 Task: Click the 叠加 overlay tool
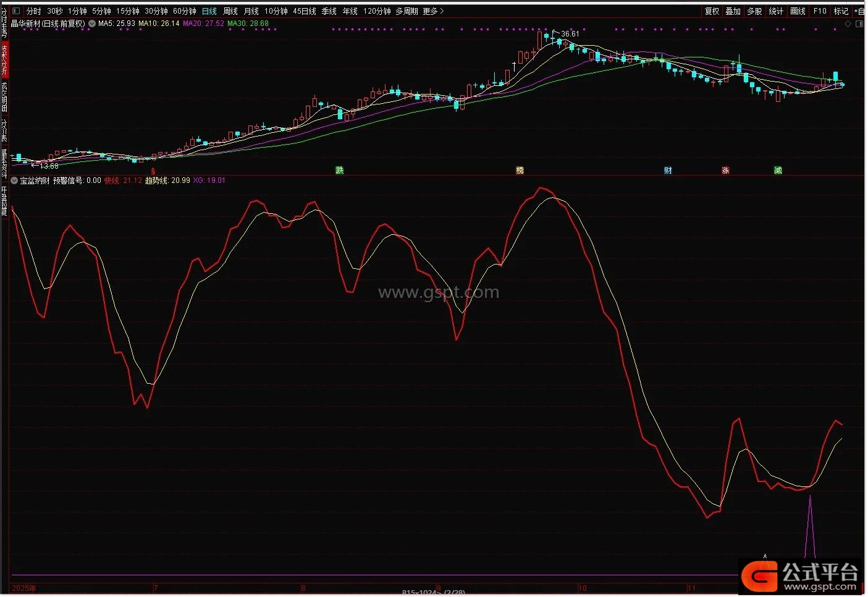733,11
